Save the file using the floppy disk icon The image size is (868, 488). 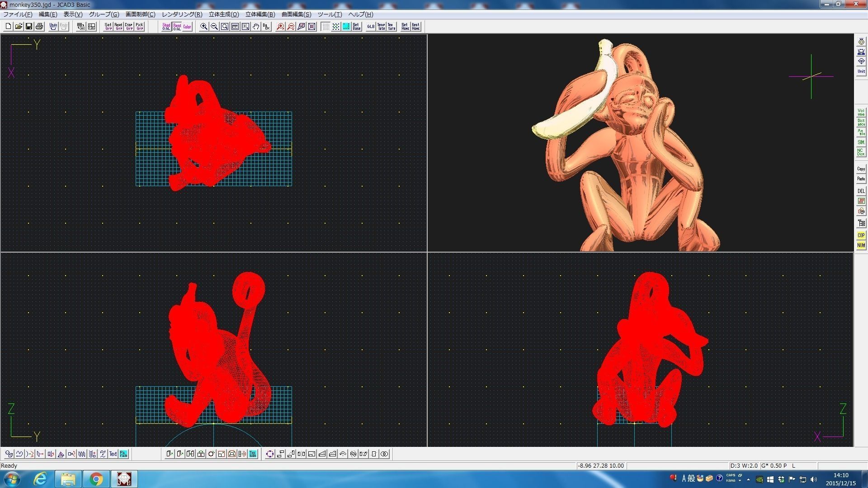point(29,27)
